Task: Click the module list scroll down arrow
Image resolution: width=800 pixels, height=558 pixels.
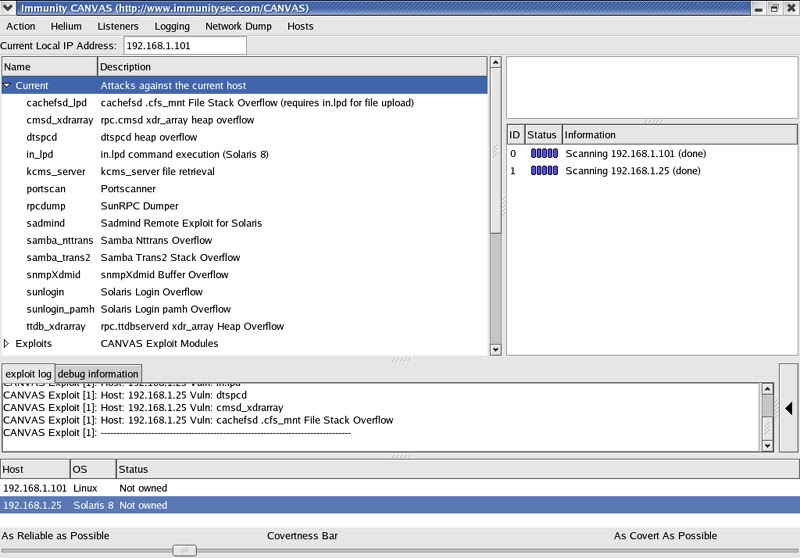Action: click(495, 350)
